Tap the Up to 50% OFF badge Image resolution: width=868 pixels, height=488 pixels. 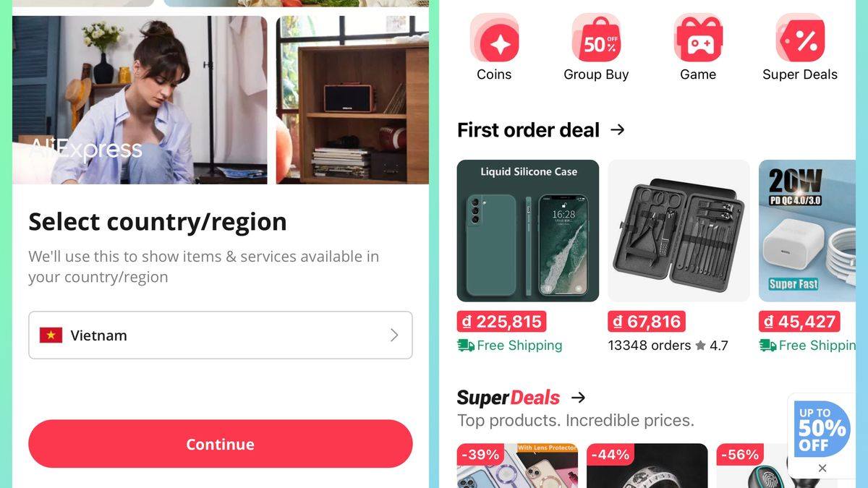(822, 428)
